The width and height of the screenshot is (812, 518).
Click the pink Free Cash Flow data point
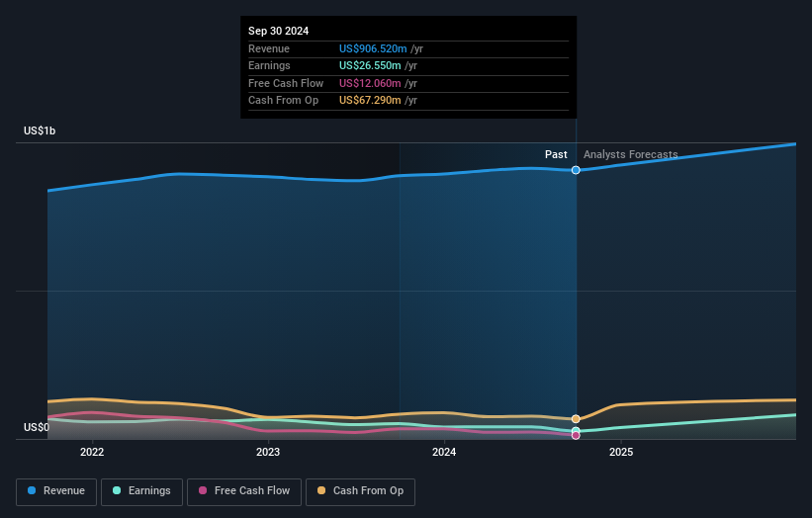coord(576,436)
